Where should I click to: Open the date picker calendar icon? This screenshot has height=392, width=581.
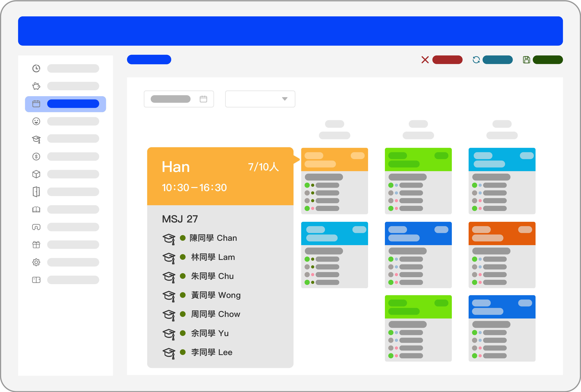(x=203, y=99)
